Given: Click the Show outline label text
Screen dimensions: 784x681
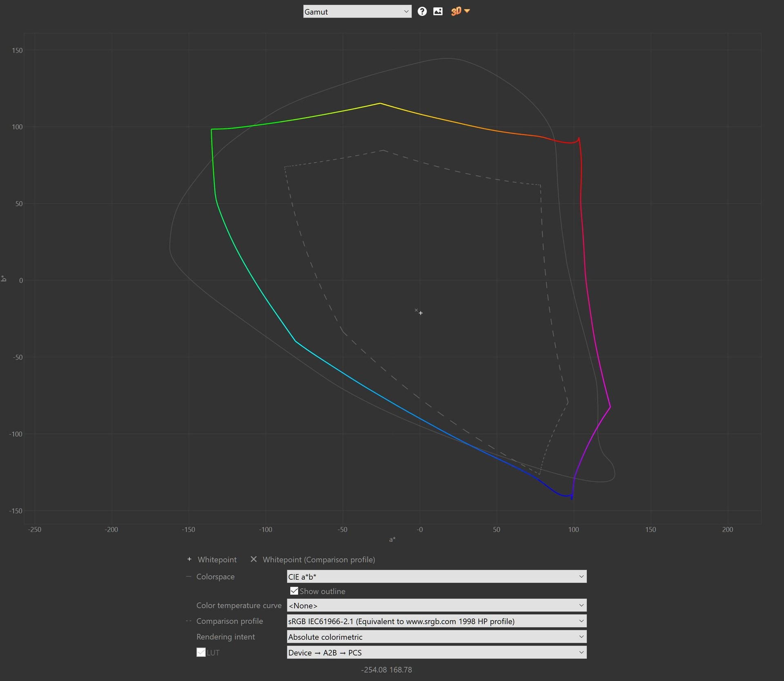Looking at the screenshot, I should 322,591.
